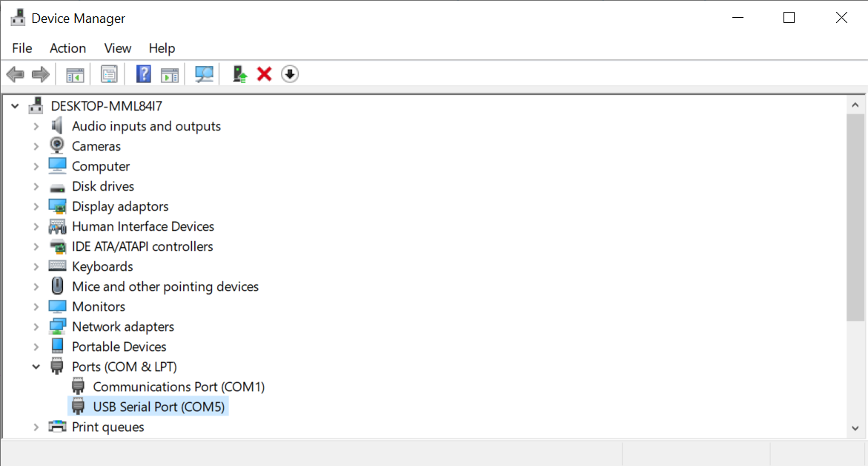Expand Audio inputs and outputs
This screenshot has width=868, height=466.
point(36,126)
